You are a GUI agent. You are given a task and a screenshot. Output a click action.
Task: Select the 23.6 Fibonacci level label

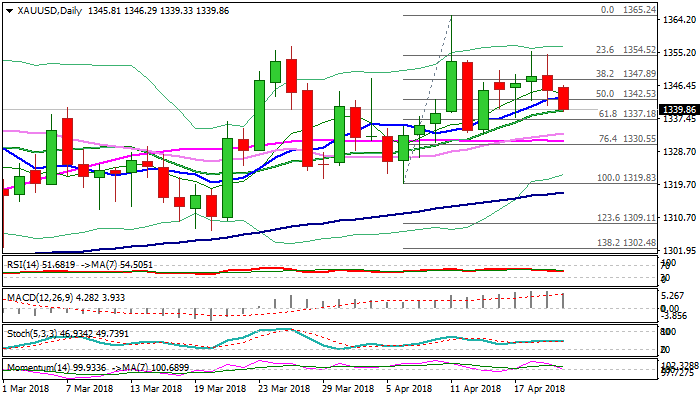625,49
